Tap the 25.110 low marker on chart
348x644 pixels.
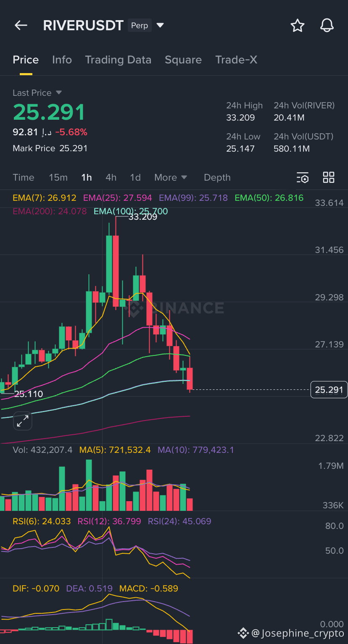[x=29, y=394]
